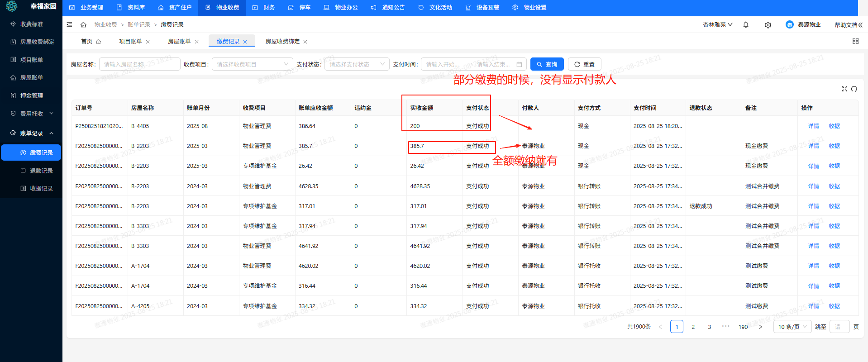Image resolution: width=868 pixels, height=362 pixels.
Task: Open the tab grid menu icon
Action: pyautogui.click(x=855, y=41)
